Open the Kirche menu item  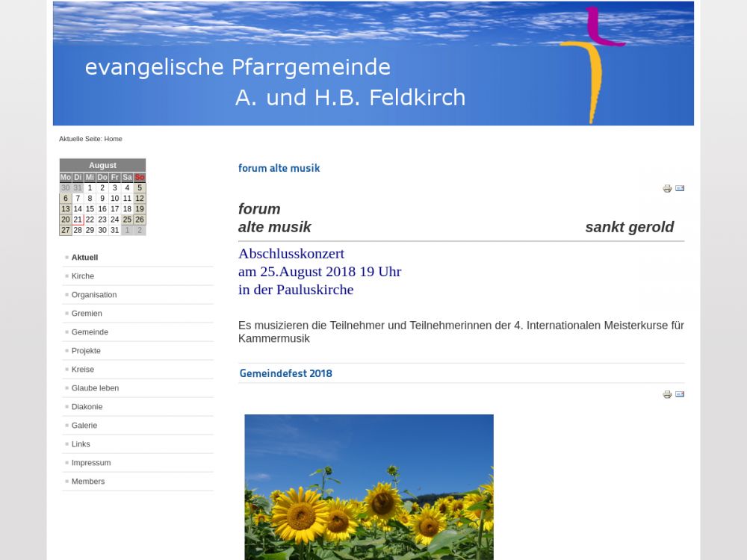[x=83, y=276]
